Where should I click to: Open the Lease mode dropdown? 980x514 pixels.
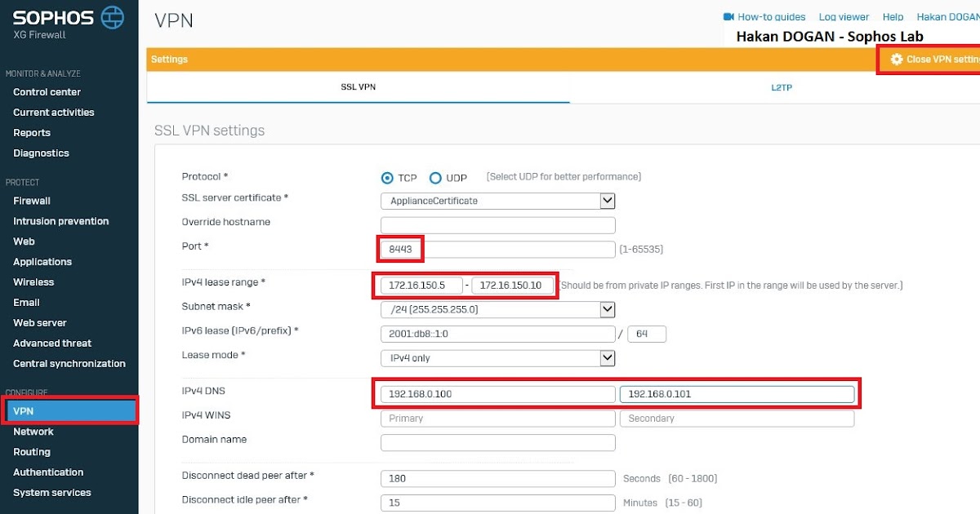pos(498,358)
